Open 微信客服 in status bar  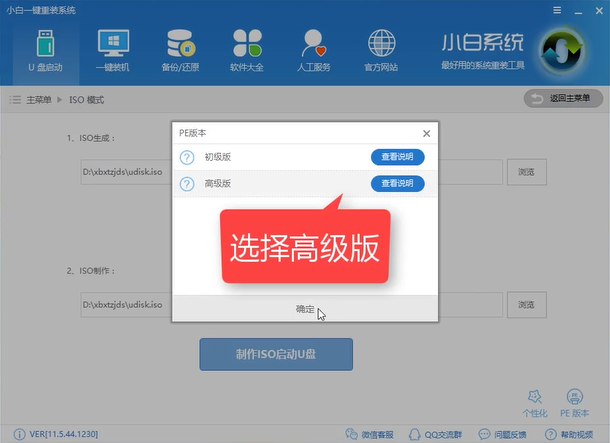(372, 434)
